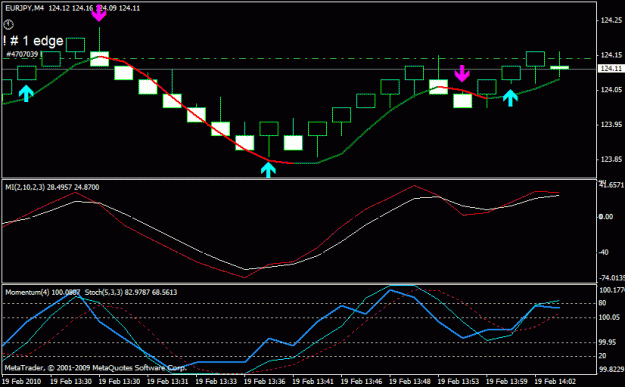Viewport: 625px width, 387px height.
Task: Click the -40 level on MI scale
Action: (x=604, y=252)
